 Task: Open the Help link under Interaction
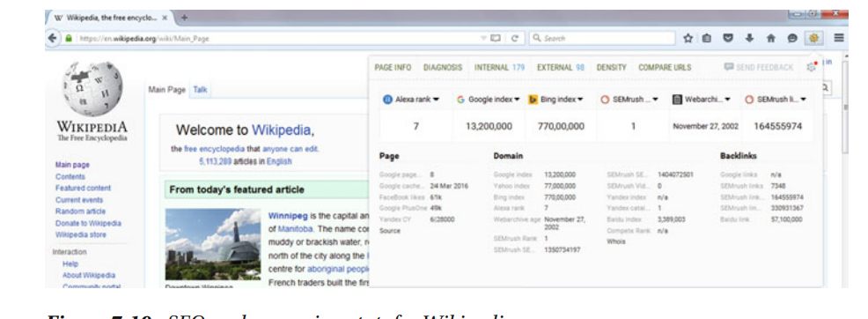coord(70,264)
